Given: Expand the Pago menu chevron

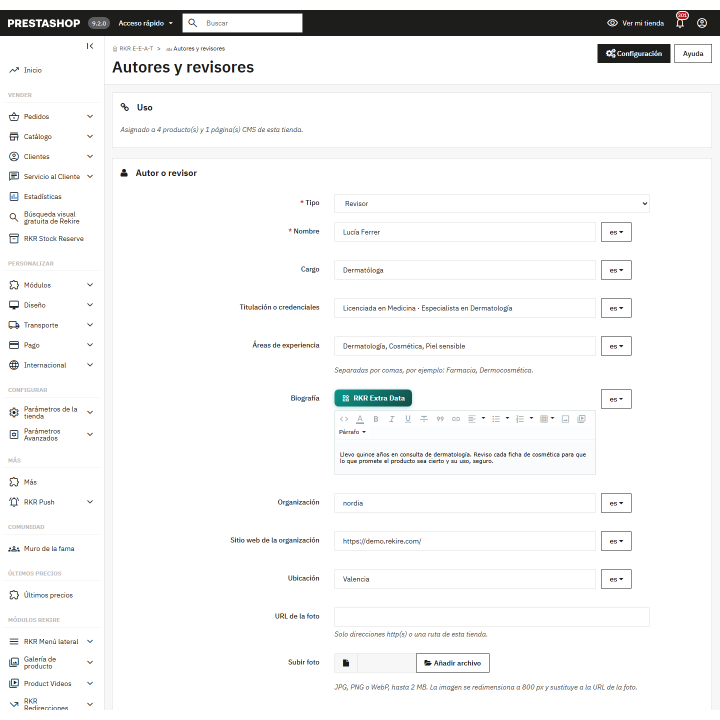Looking at the screenshot, I should coord(90,345).
